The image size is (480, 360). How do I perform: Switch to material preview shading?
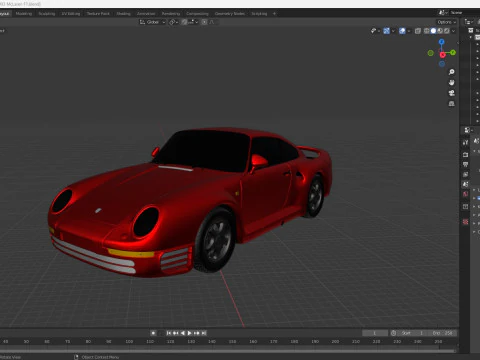point(440,31)
